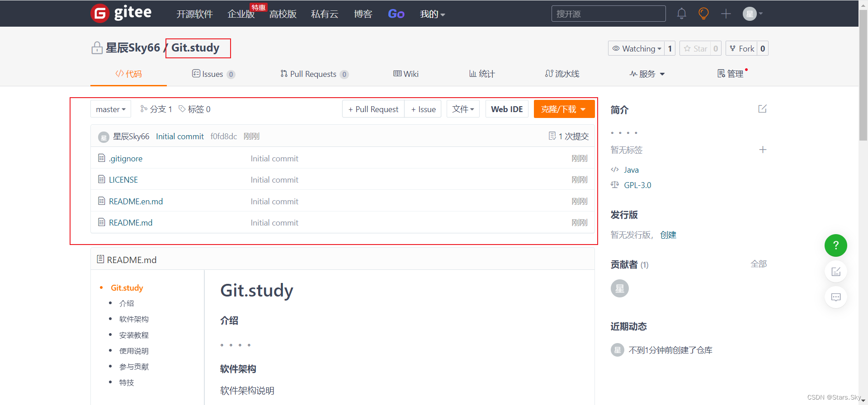Click the + Issue button

point(423,109)
